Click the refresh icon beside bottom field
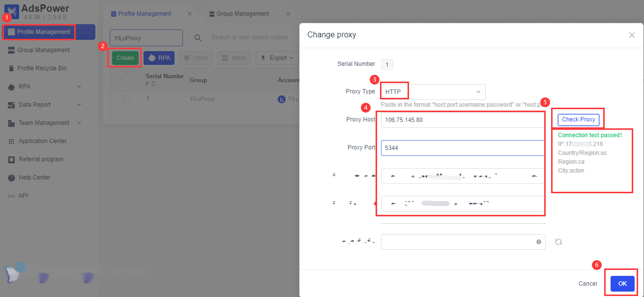This screenshot has width=644, height=297. (x=558, y=242)
